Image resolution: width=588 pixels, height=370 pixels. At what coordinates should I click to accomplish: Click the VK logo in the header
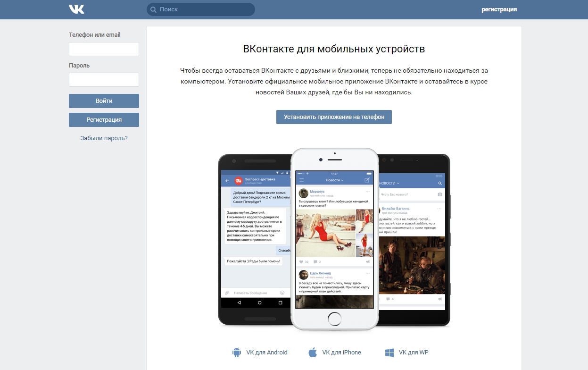pos(76,9)
